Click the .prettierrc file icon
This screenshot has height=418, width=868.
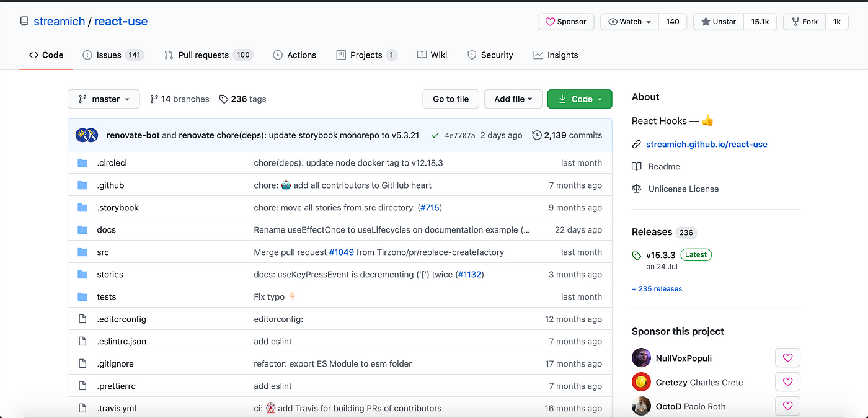click(82, 386)
